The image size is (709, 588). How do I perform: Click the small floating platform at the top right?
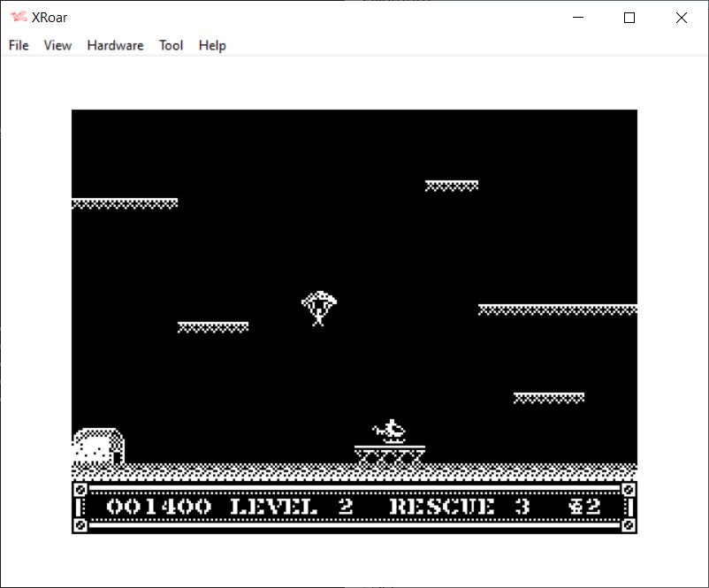point(452,186)
